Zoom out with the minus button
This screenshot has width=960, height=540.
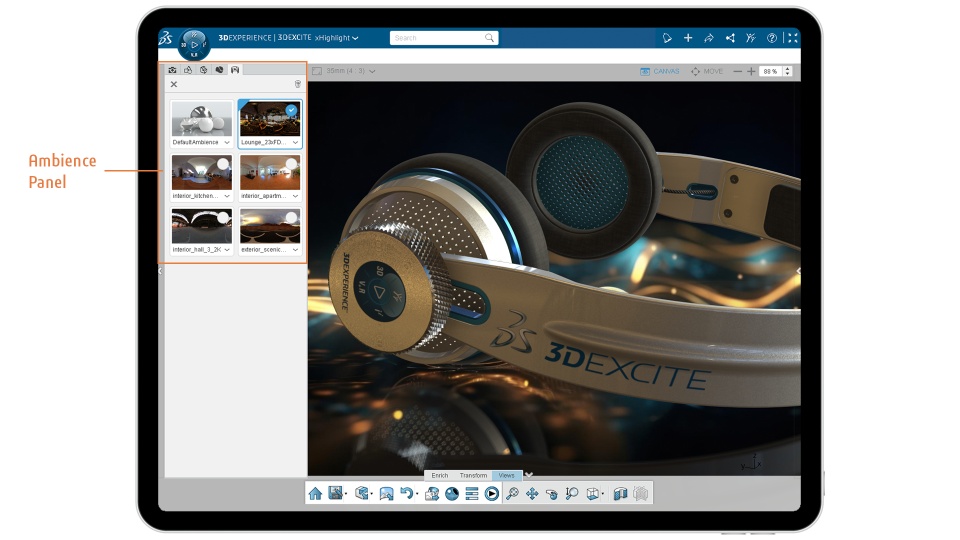point(737,72)
